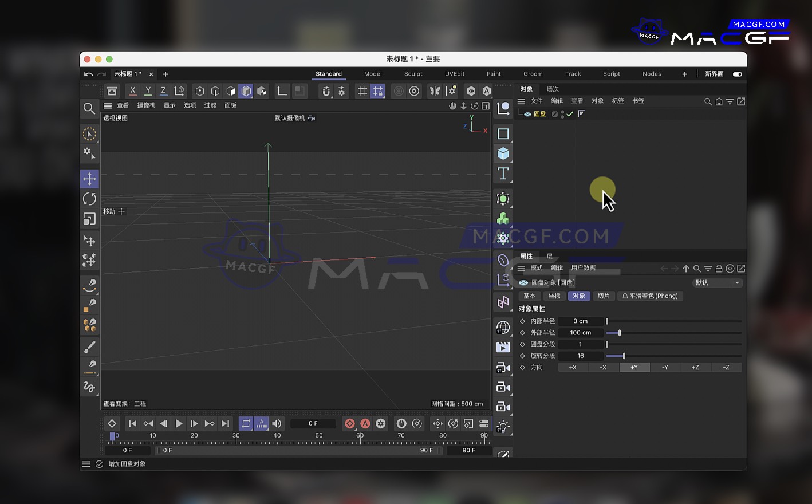The width and height of the screenshot is (812, 504).
Task: Click the snap magnet icon in top toolbar
Action: coord(326,91)
